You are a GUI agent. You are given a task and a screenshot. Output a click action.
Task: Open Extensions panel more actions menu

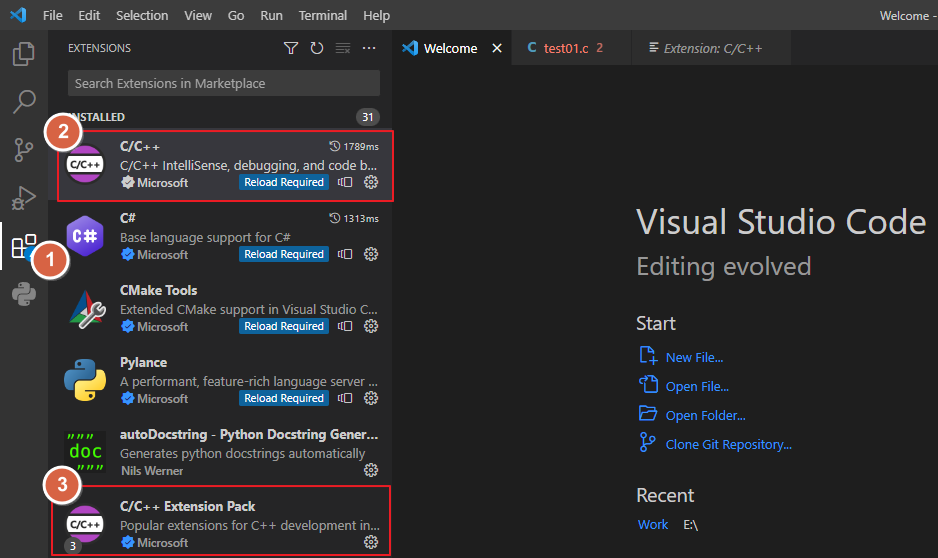(369, 48)
